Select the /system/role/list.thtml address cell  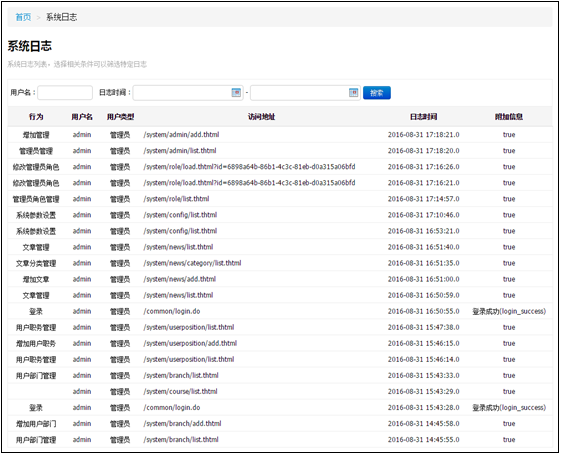click(176, 199)
